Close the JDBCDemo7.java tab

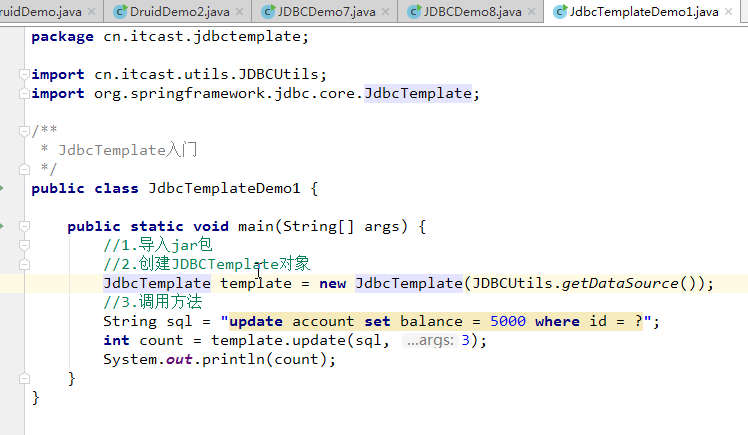(x=386, y=12)
